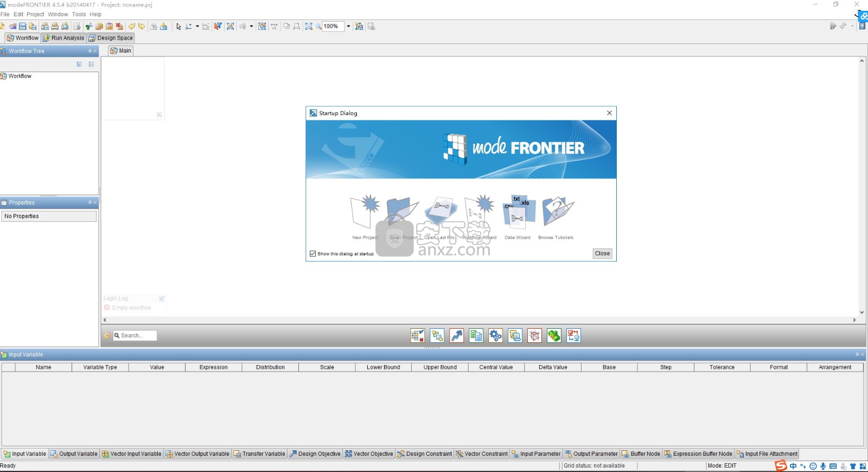Open the red wireframe cube node palette
The width and height of the screenshot is (868, 472).
[x=535, y=336]
